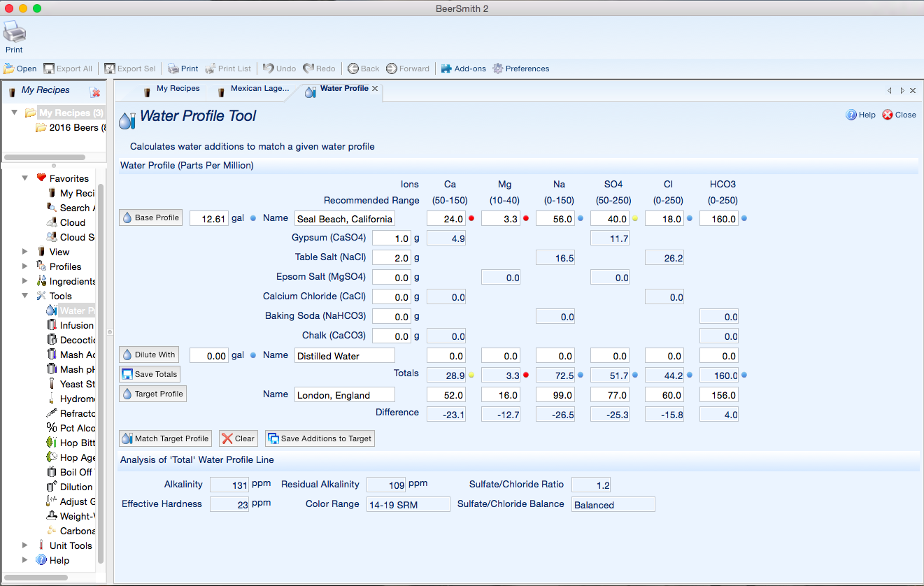
Task: Click the Gypsum (CaSO4) grams field
Action: tap(392, 238)
